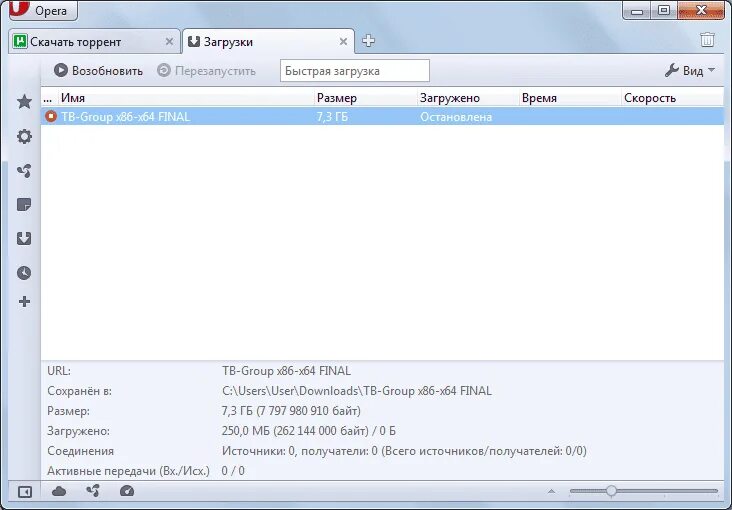Sort by the Время column header

click(x=570, y=98)
